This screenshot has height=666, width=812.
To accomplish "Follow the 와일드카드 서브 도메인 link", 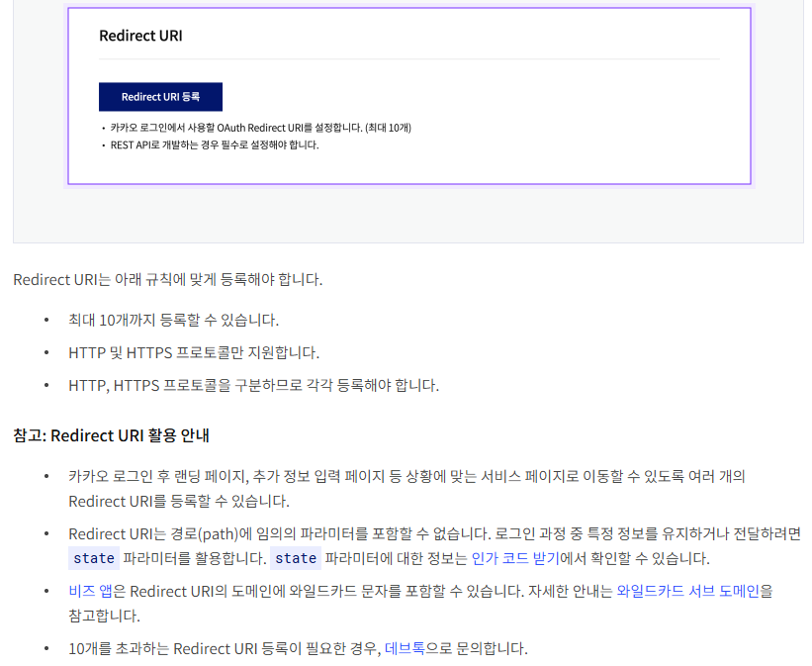I will pos(687,591).
